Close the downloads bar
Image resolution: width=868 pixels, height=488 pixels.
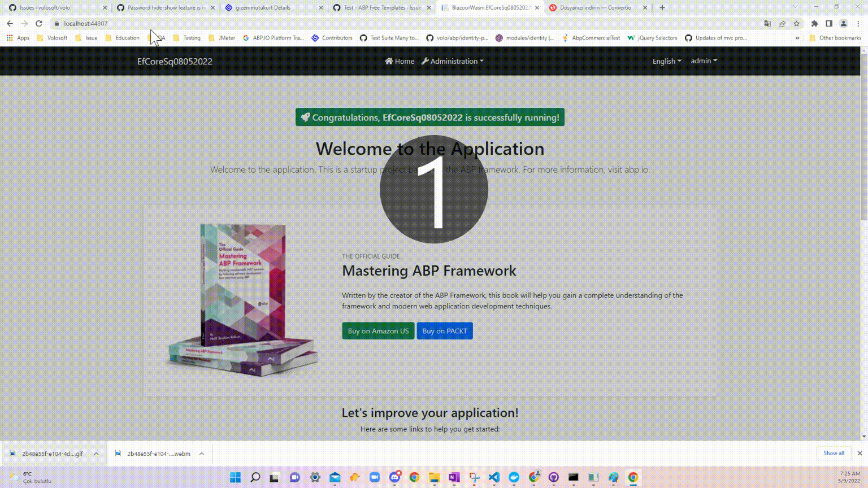[x=860, y=453]
